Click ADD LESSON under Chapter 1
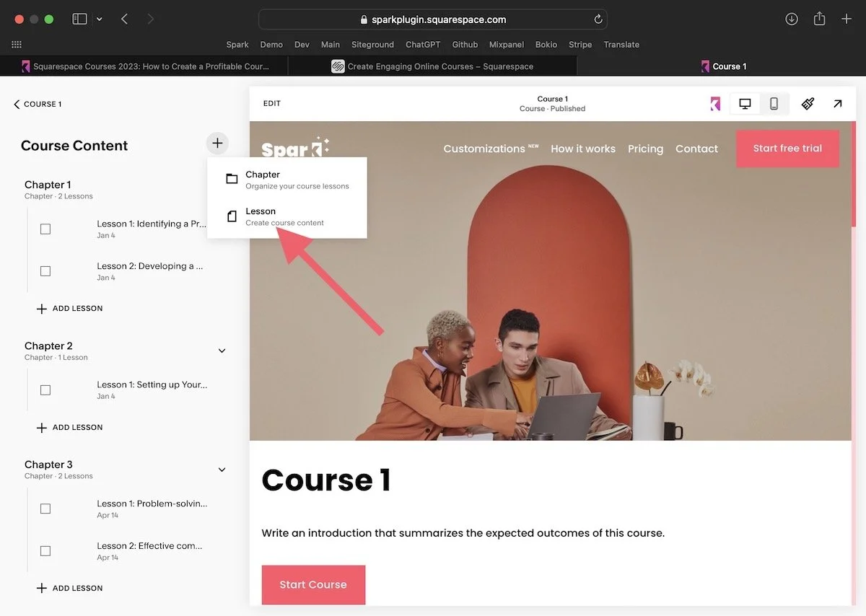 coord(69,308)
